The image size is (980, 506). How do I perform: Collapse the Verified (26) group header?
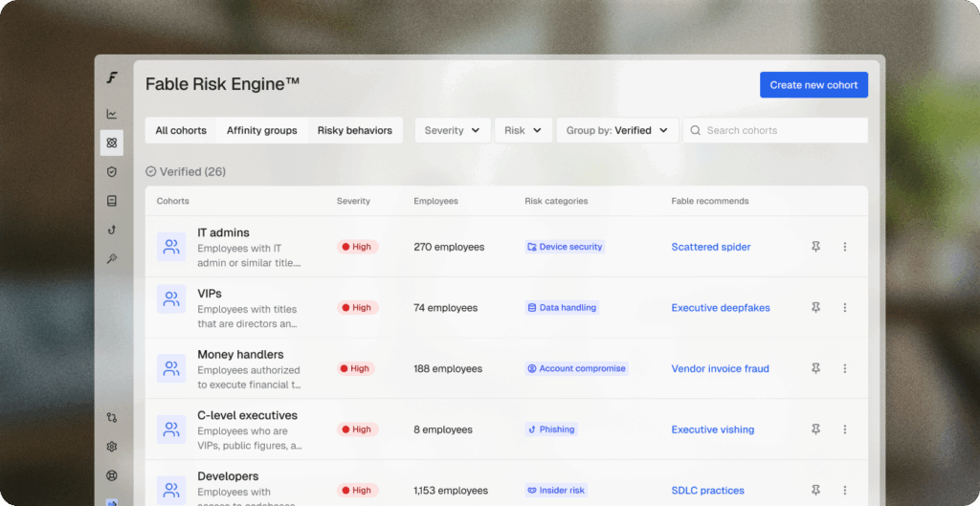coord(186,172)
